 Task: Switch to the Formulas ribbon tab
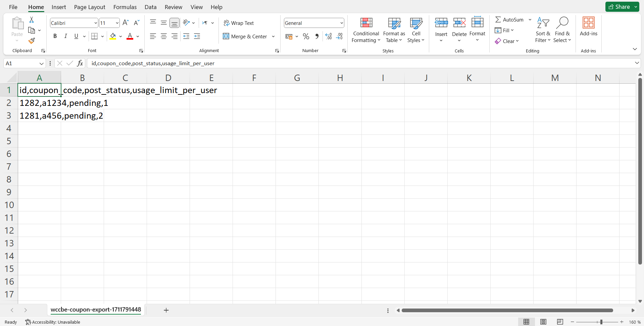[x=125, y=7]
